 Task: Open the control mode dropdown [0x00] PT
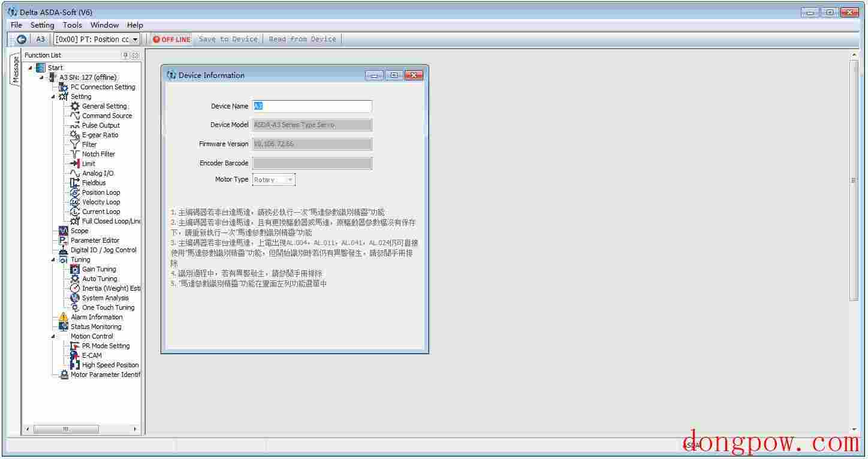pyautogui.click(x=135, y=40)
